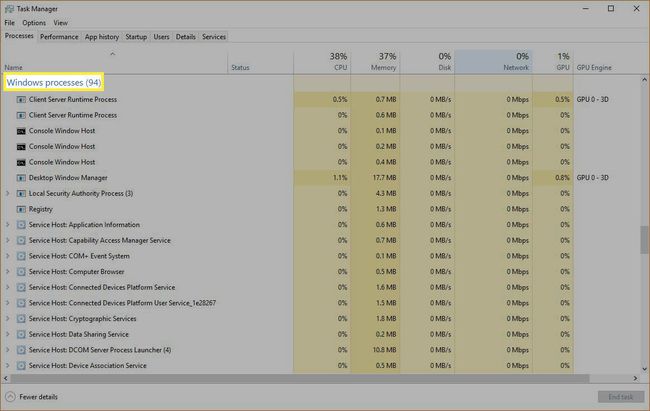Viewport: 650px width, 411px height.
Task: Click the Service Host: Capability Access Manager icon
Action: pyautogui.click(x=21, y=241)
